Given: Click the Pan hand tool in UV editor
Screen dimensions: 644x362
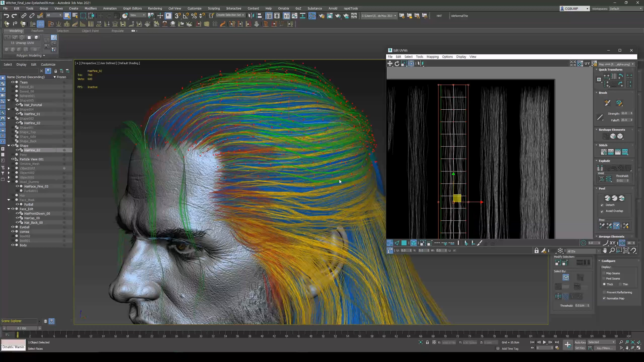Looking at the screenshot, I should pyautogui.click(x=605, y=251).
